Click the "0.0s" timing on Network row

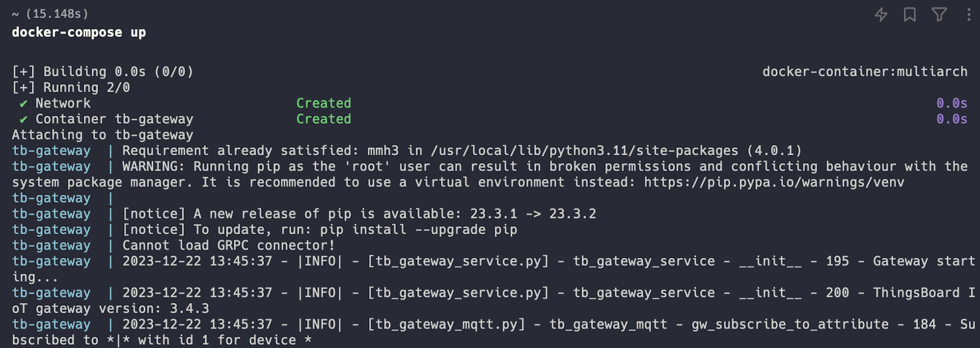(951, 103)
